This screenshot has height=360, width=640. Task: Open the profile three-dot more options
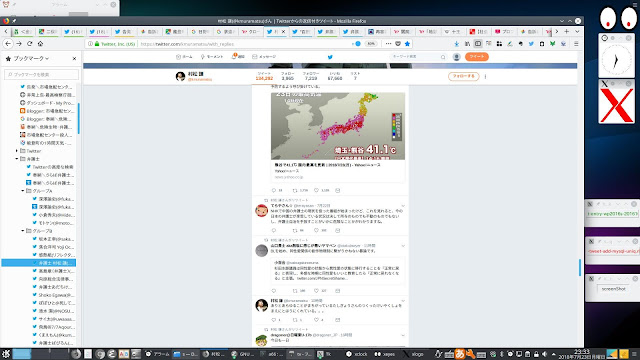(x=485, y=76)
